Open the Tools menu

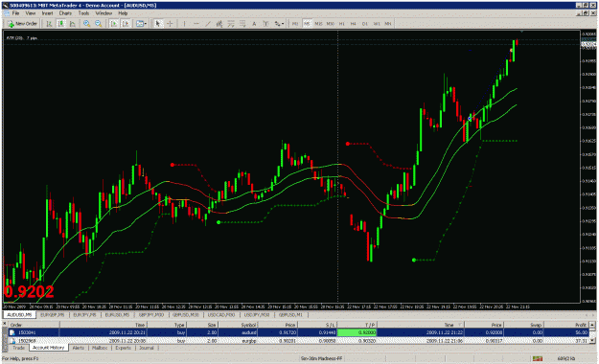point(83,13)
